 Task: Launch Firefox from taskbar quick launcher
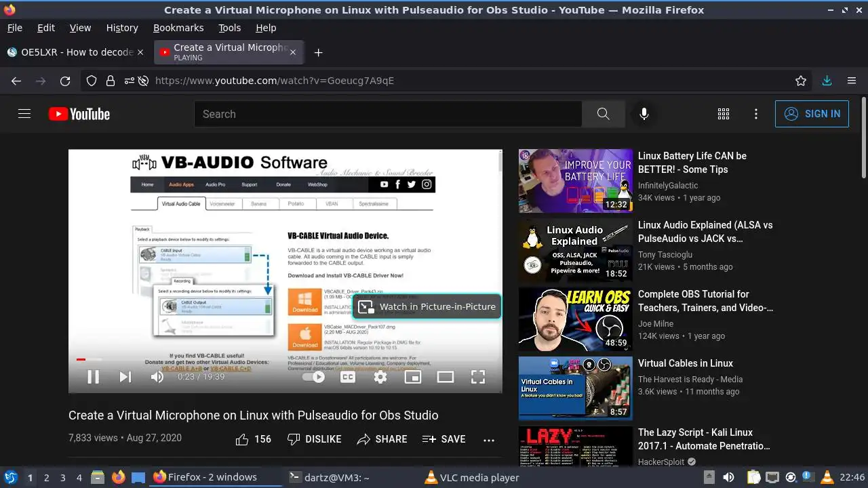[x=118, y=477]
